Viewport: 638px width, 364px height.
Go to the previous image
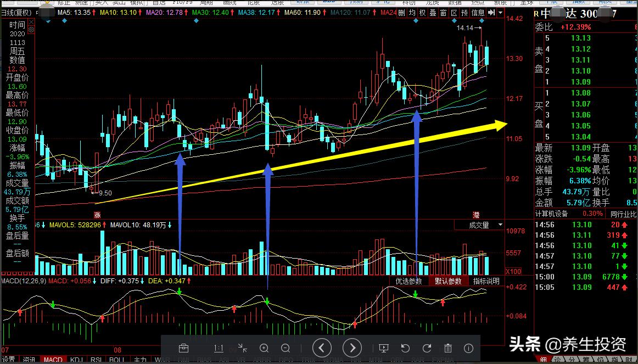[322, 348]
